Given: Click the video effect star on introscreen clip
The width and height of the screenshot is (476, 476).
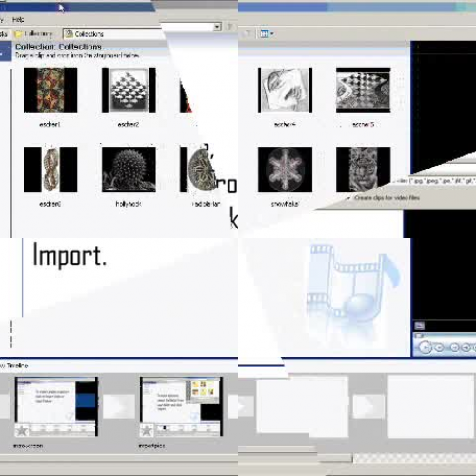Looking at the screenshot, I should pyautogui.click(x=22, y=430).
